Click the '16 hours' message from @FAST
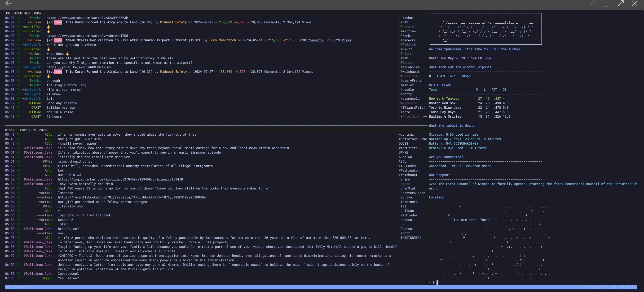This screenshot has height=292, width=644. tap(54, 116)
